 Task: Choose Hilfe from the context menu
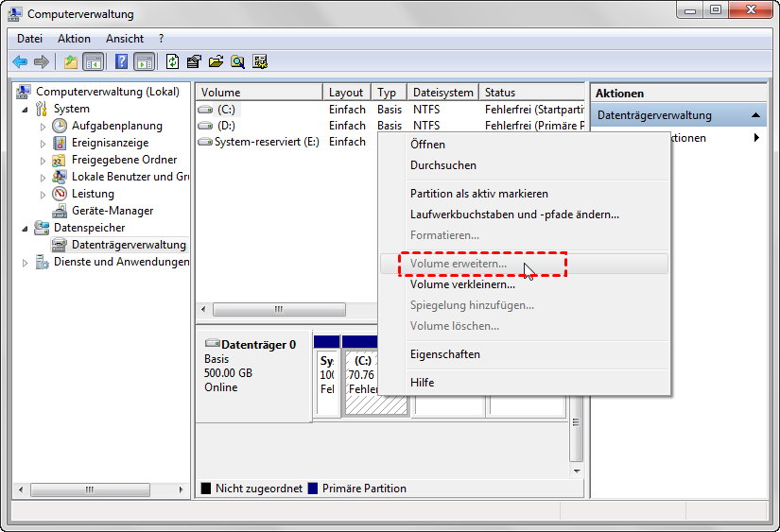(525, 383)
